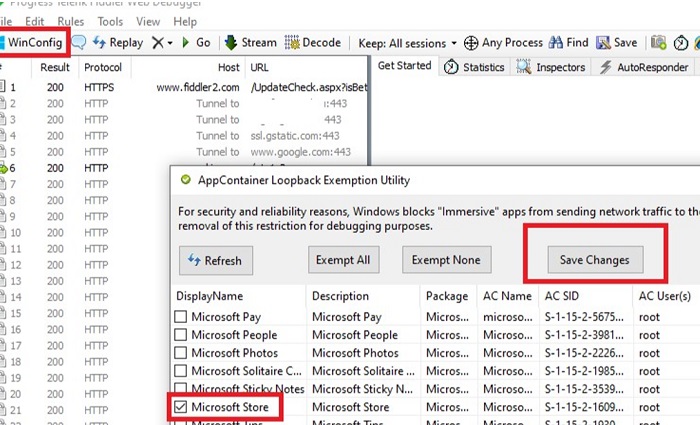The width and height of the screenshot is (700, 425).
Task: Open the Remove sessions X dropdown
Action: click(162, 43)
